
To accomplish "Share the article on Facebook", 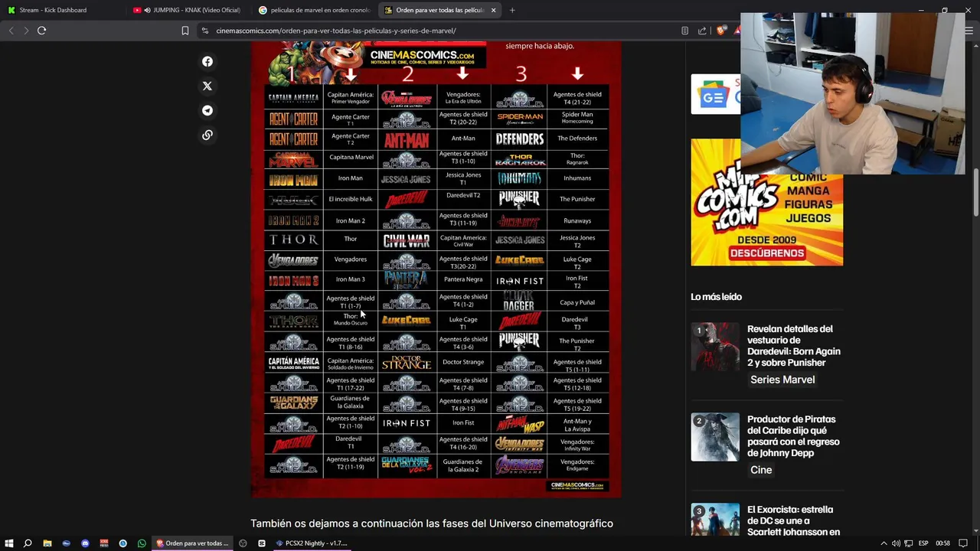I will (207, 61).
